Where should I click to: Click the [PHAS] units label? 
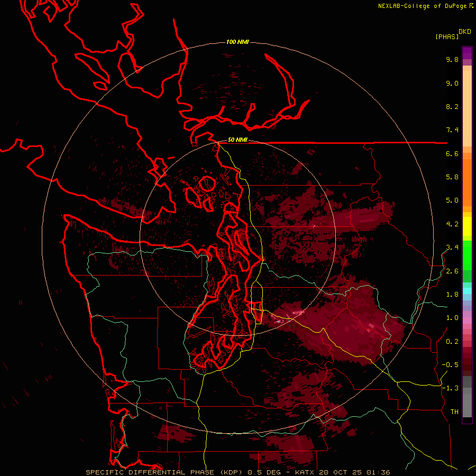[447, 36]
